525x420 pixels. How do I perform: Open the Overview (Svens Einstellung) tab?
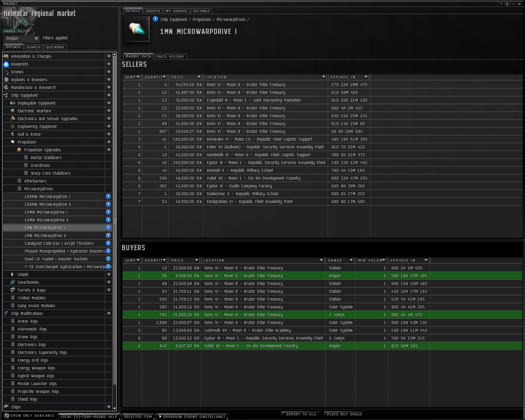[x=192, y=417]
